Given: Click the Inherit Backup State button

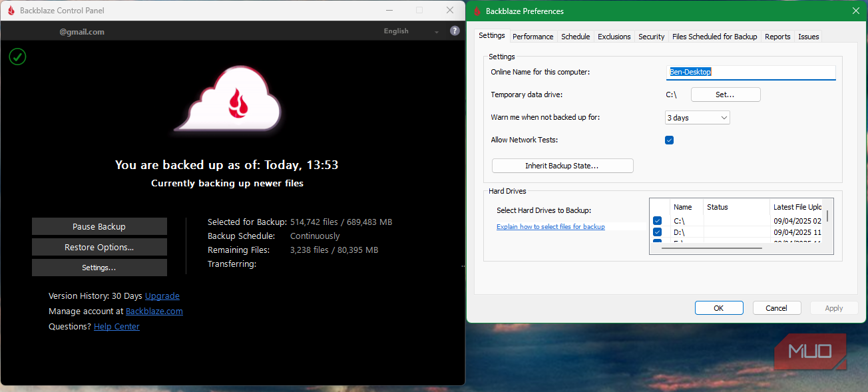Looking at the screenshot, I should (562, 166).
